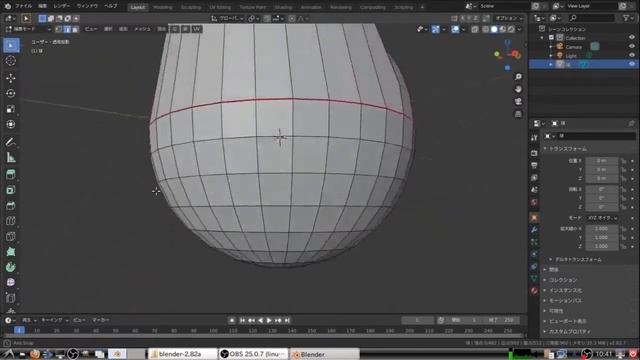The image size is (640, 360).
Task: Toggle the snapping magnet
Action: (267, 18)
